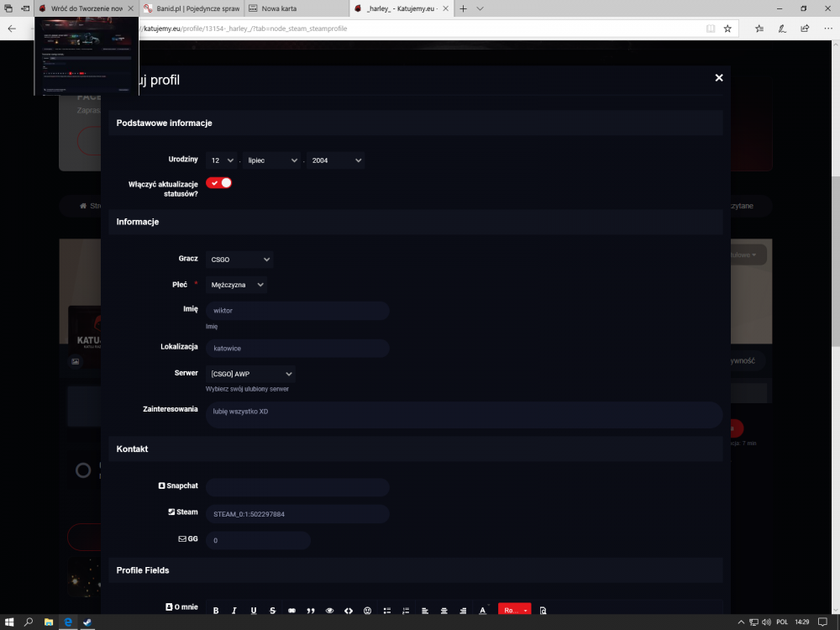Insert a bulleted list in the editor
This screenshot has height=630, width=840.
(x=386, y=610)
